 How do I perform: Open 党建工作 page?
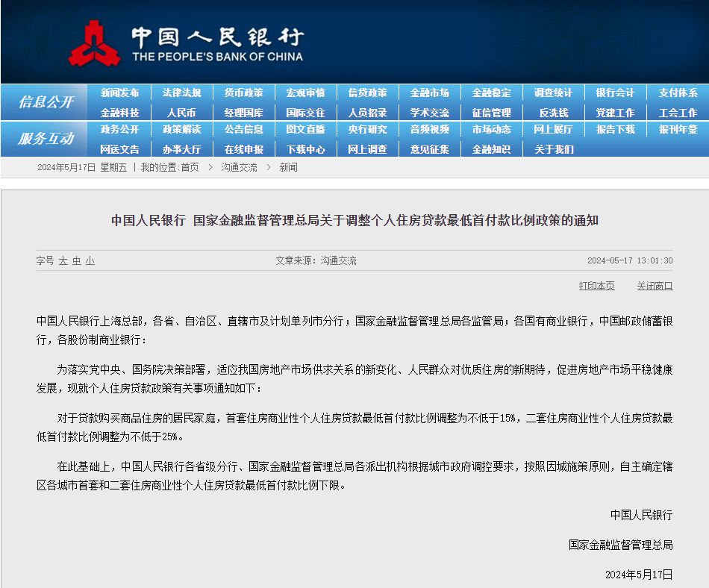616,113
